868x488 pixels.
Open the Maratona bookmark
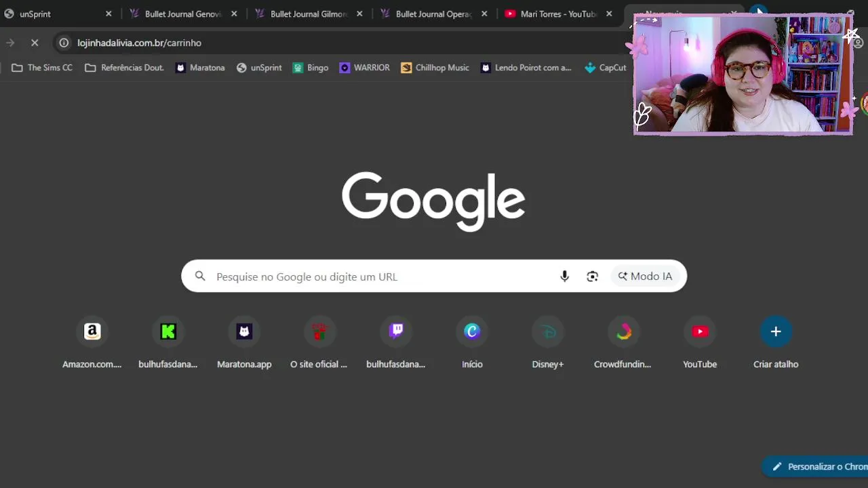point(200,68)
